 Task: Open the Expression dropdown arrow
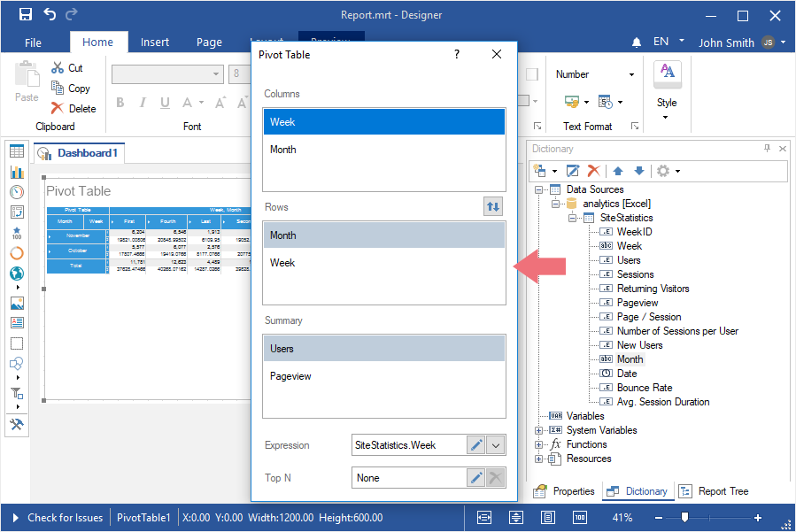[x=496, y=446]
